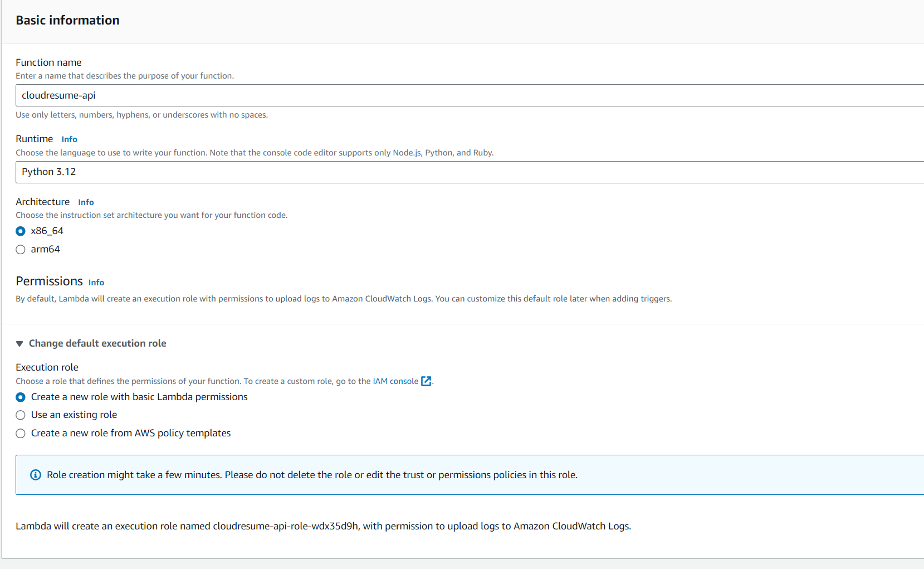The height and width of the screenshot is (569, 924).
Task: Open the IAM console link
Action: pyautogui.click(x=395, y=381)
